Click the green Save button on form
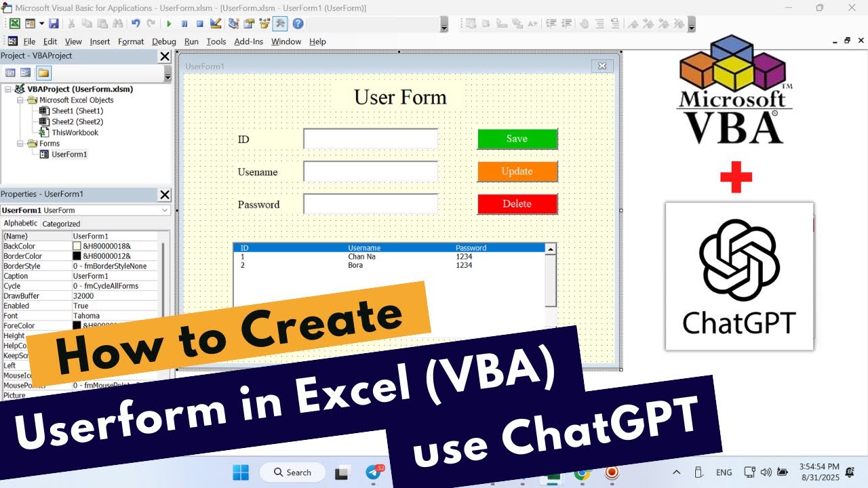The width and height of the screenshot is (868, 488). click(x=517, y=139)
